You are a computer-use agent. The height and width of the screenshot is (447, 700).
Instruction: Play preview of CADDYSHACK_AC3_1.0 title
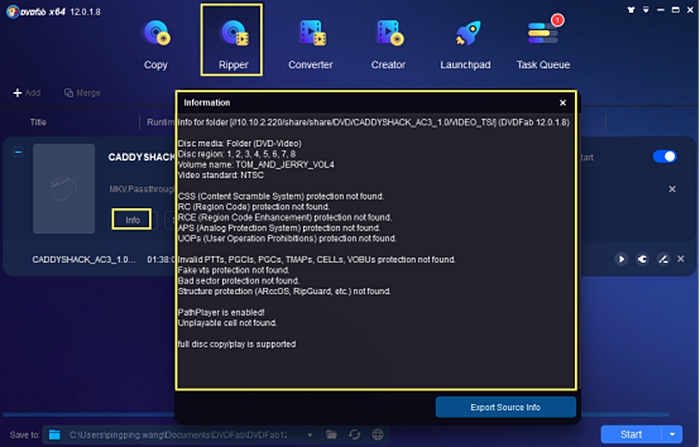pyautogui.click(x=621, y=259)
